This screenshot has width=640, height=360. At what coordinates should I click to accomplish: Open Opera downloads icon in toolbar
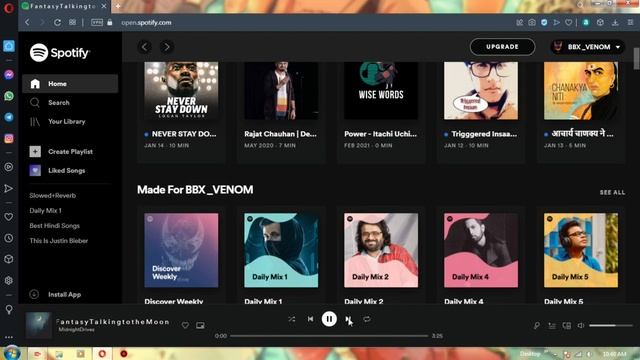pos(615,22)
